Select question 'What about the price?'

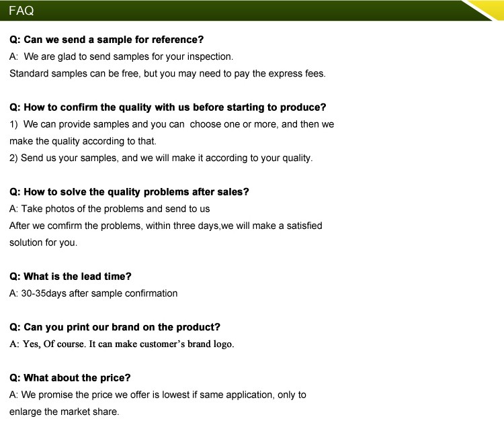point(70,378)
